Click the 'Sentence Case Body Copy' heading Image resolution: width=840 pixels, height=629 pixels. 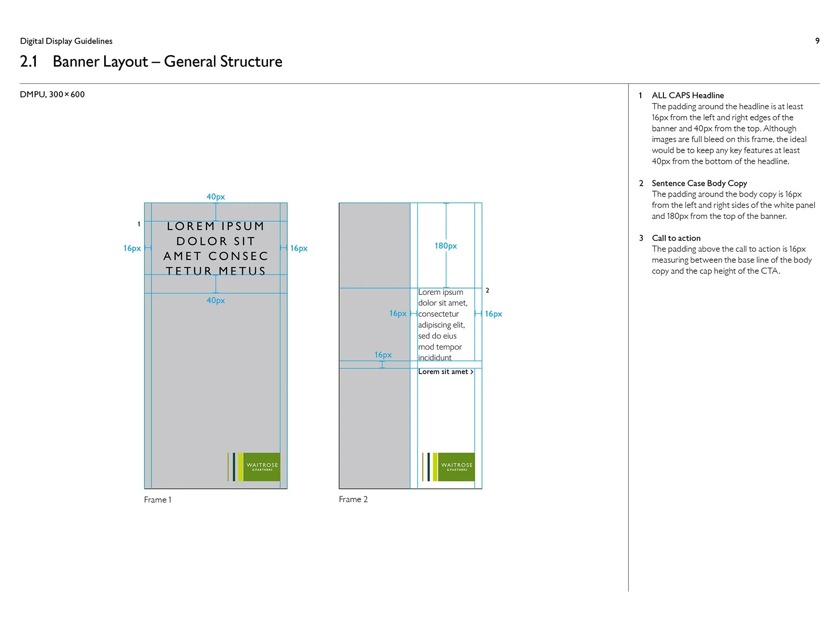click(699, 183)
